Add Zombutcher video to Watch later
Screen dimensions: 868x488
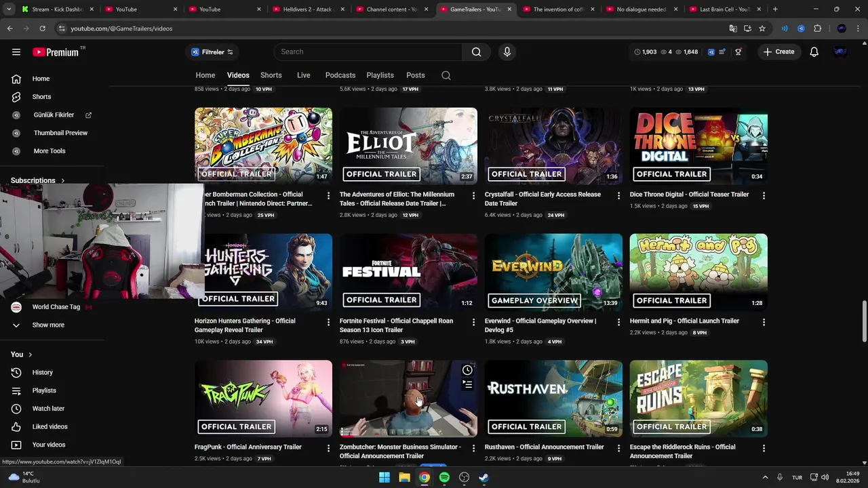(467, 370)
